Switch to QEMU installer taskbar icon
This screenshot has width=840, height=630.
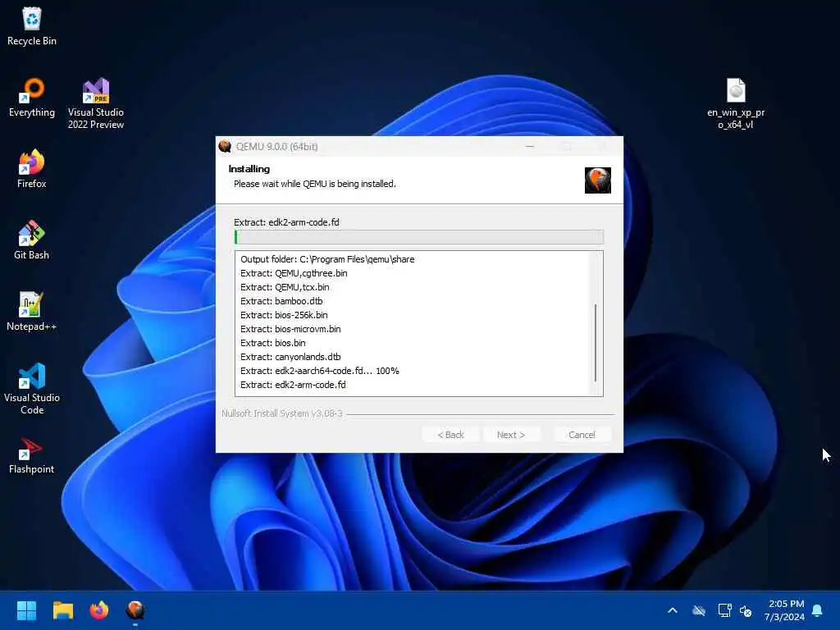click(x=135, y=610)
